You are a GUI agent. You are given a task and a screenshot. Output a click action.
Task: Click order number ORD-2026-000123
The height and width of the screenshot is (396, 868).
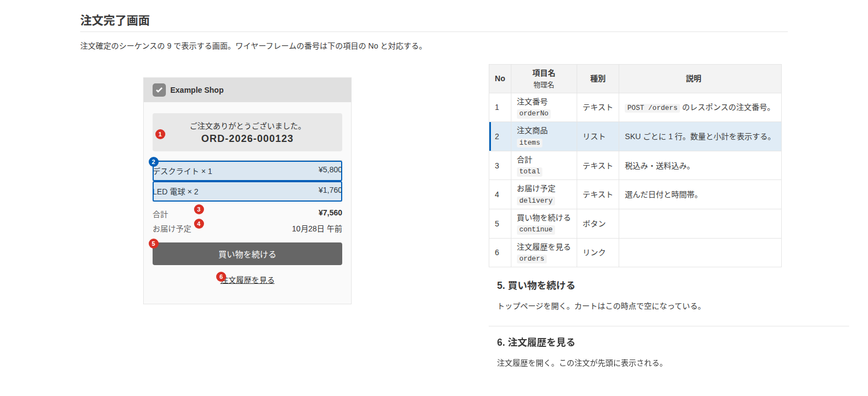(x=247, y=139)
